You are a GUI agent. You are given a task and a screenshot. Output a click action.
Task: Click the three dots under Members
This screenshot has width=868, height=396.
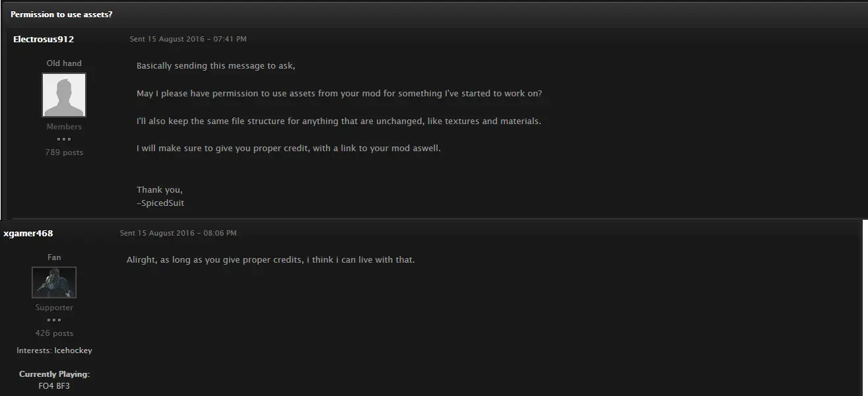(x=64, y=139)
